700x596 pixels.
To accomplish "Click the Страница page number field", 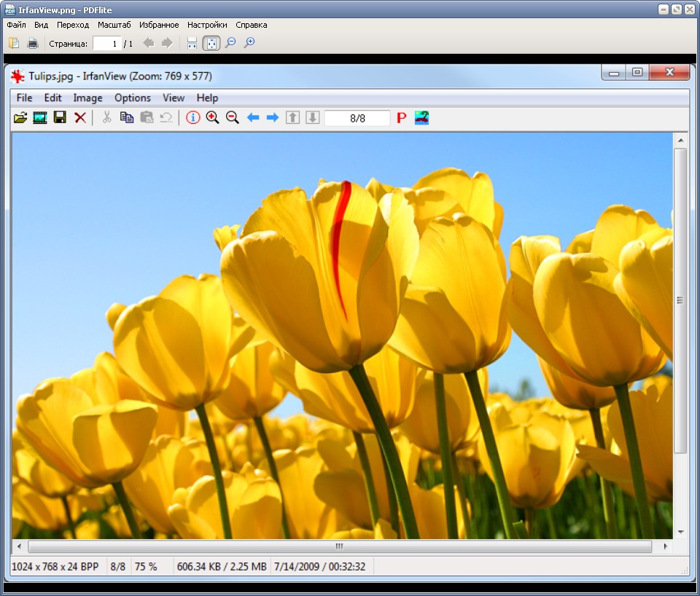I will (x=106, y=43).
